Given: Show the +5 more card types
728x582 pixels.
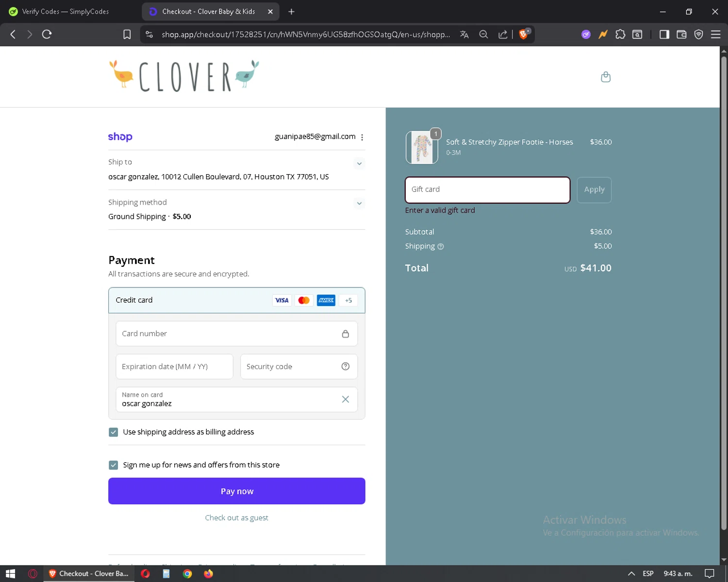Looking at the screenshot, I should [348, 300].
